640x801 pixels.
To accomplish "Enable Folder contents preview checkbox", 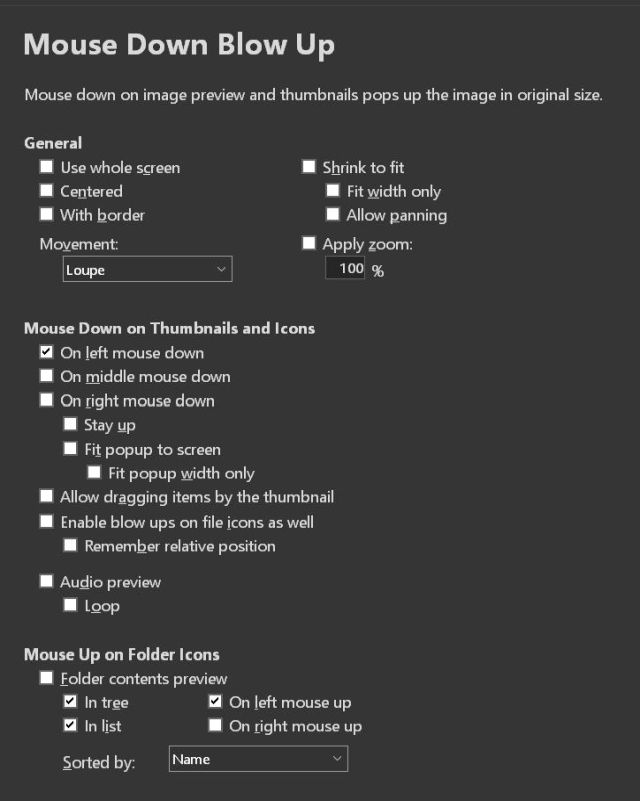I will [47, 679].
